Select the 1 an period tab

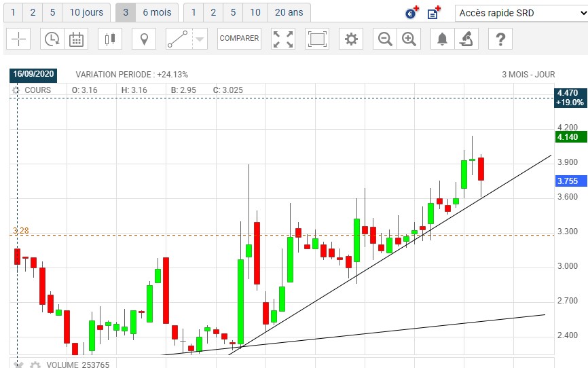(194, 12)
